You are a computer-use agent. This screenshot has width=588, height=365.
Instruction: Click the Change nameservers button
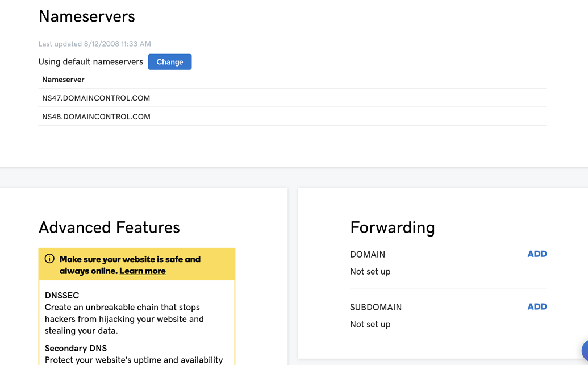click(169, 62)
